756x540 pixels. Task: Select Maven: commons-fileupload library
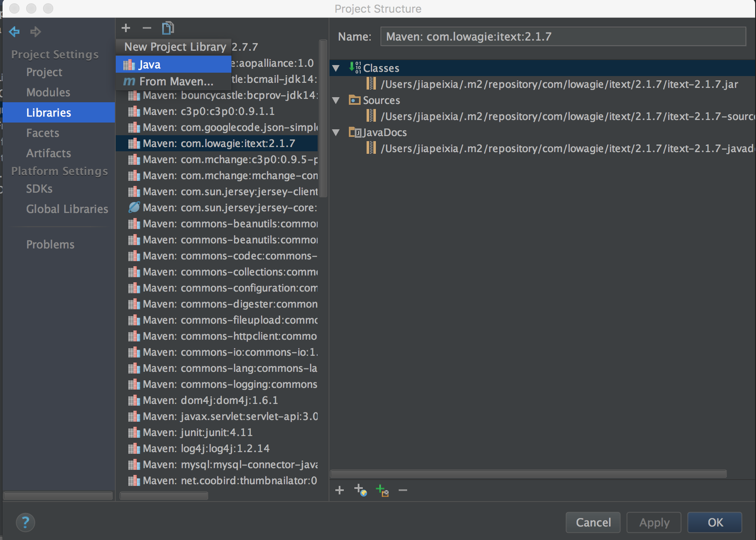coord(217,320)
